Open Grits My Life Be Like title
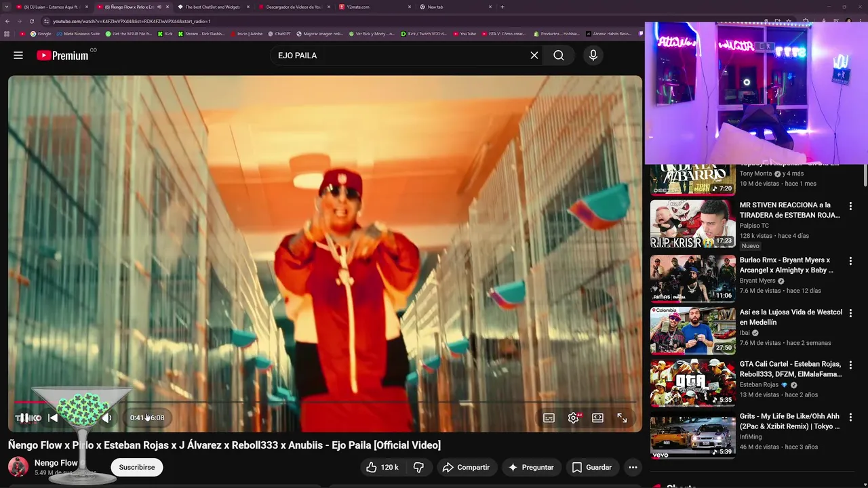 [x=789, y=421]
